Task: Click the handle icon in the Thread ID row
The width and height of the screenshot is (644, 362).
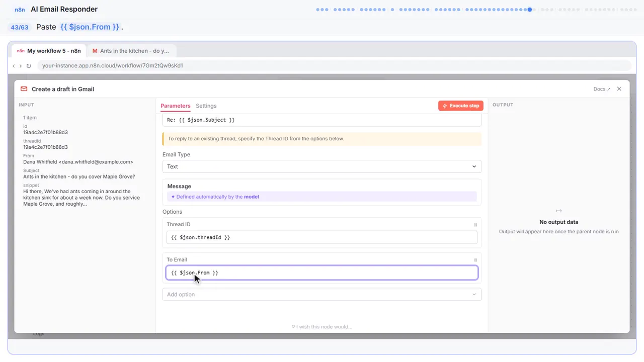Action: tap(475, 225)
